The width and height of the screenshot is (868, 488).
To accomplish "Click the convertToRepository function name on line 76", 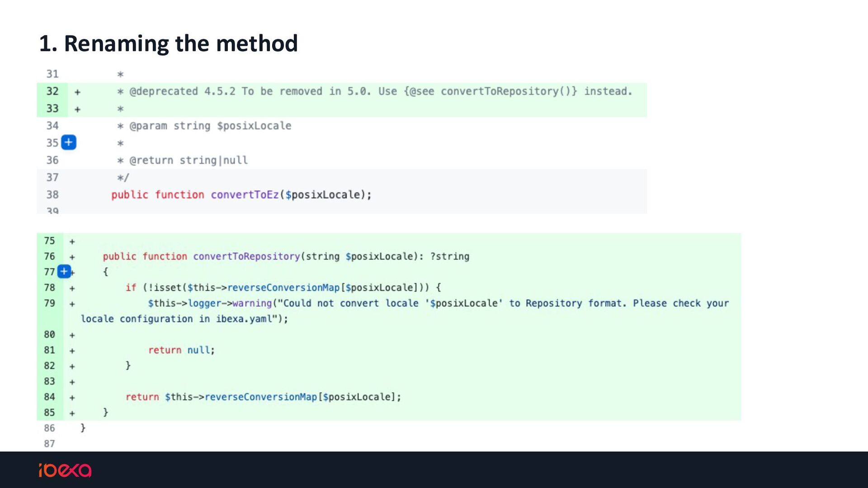I will [x=246, y=256].
